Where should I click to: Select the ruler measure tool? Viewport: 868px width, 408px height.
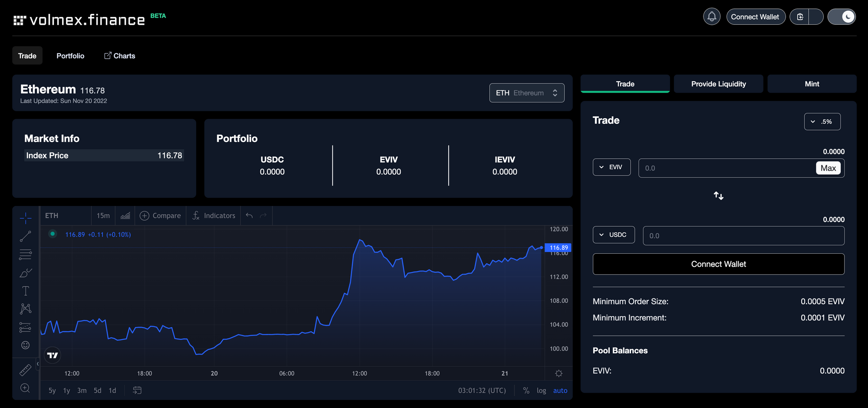pyautogui.click(x=26, y=370)
